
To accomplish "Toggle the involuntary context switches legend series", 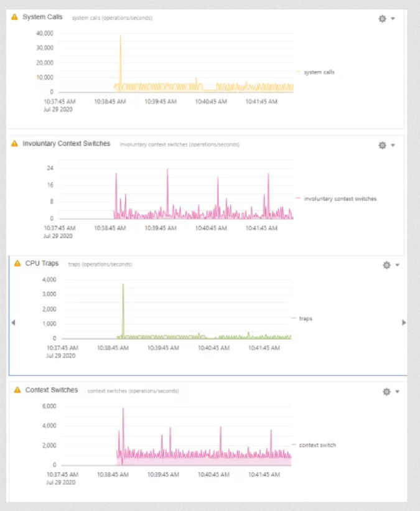I will coord(340,199).
